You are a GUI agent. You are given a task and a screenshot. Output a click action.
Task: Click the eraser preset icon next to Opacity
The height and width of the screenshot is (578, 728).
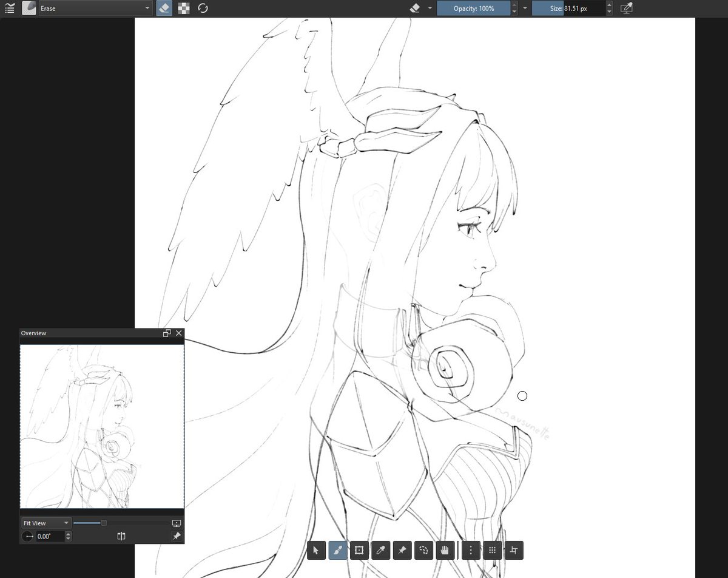click(415, 8)
